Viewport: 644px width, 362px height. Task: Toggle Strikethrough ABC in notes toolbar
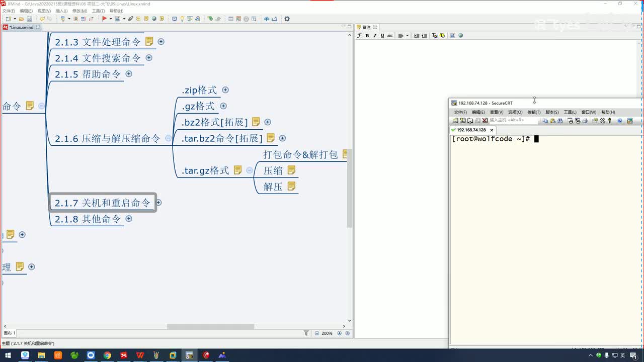pyautogui.click(x=390, y=36)
